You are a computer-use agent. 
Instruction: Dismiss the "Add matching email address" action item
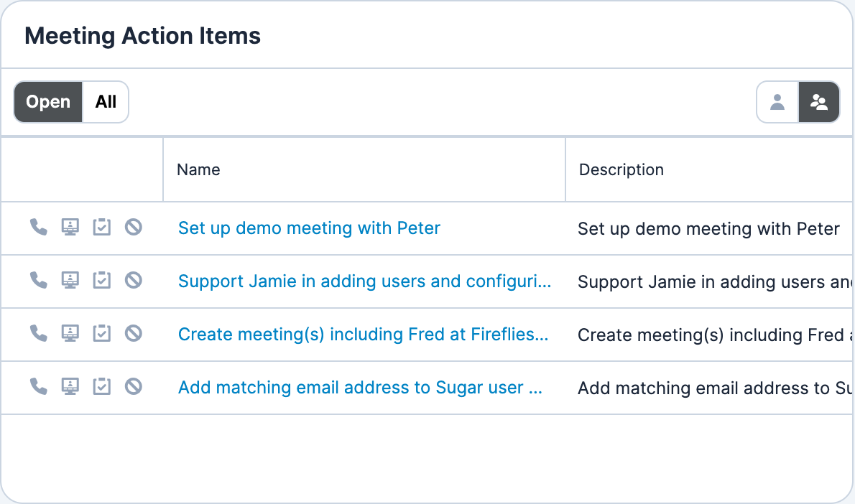(x=134, y=386)
